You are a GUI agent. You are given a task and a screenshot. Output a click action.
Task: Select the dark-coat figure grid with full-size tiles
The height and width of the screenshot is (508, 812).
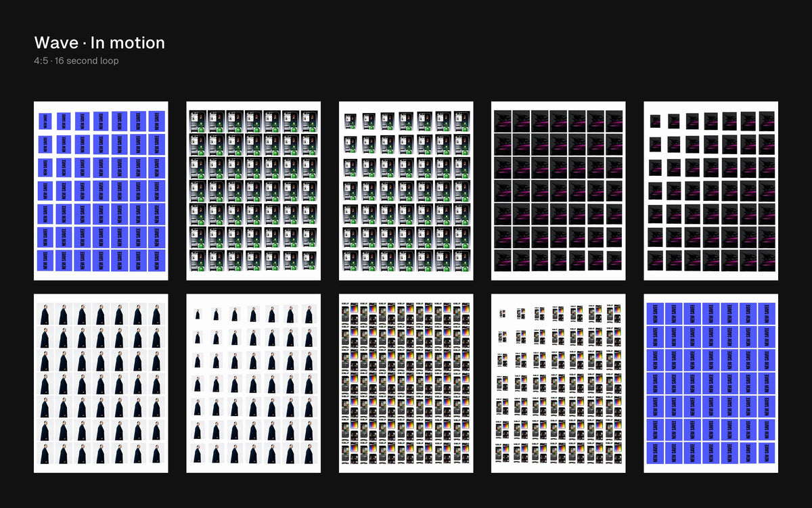[101, 383]
